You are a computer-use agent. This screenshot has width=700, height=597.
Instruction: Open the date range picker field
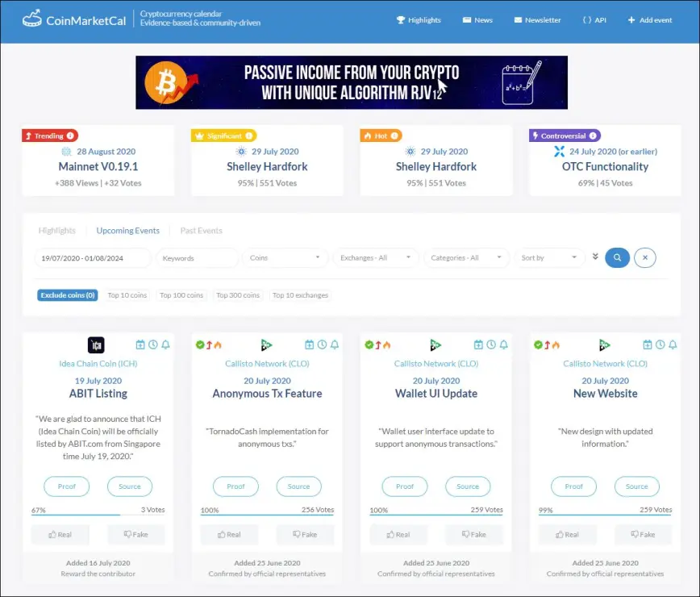[x=93, y=258]
